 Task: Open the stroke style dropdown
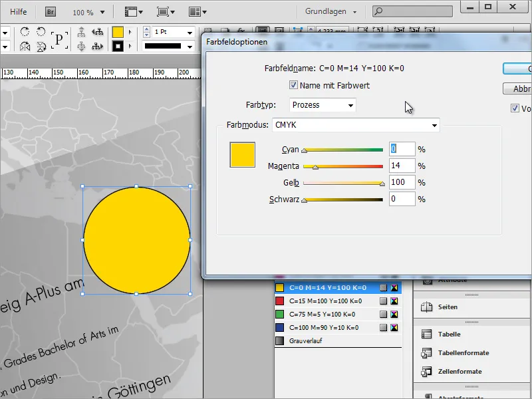tap(190, 47)
